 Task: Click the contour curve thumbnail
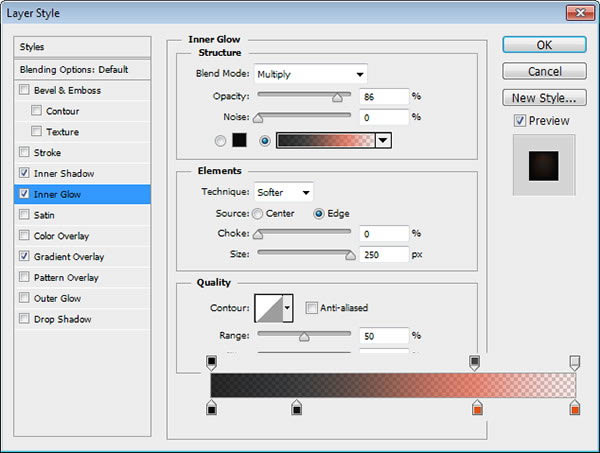pos(269,308)
